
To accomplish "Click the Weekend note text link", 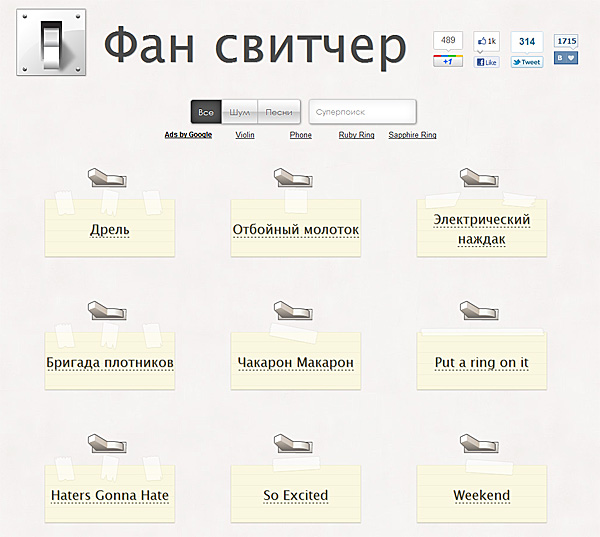I will [x=481, y=495].
